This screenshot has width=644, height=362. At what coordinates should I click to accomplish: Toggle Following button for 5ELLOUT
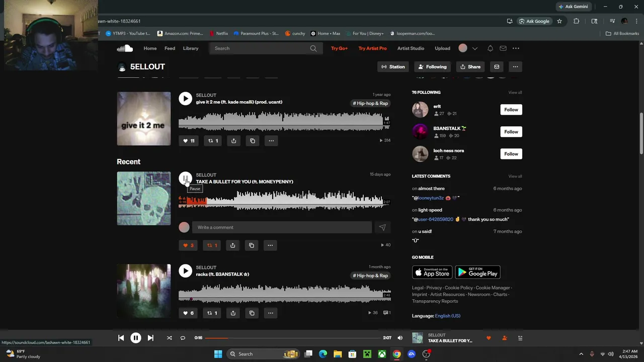point(432,67)
